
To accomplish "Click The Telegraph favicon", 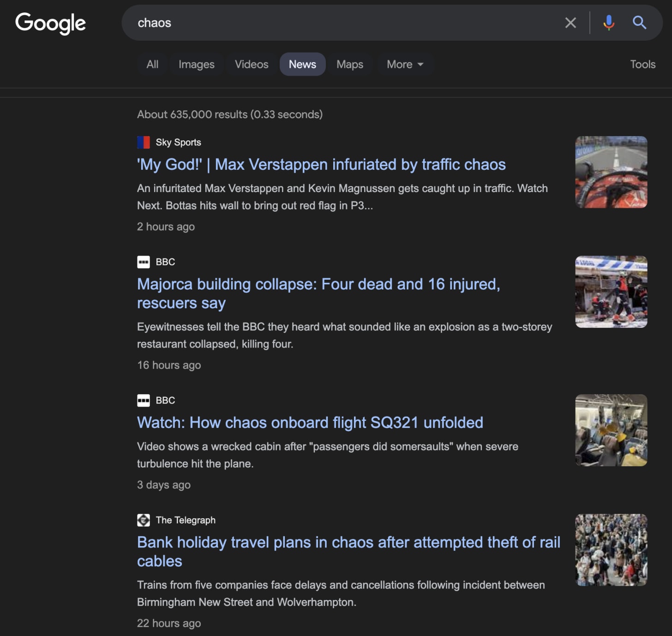I will click(x=144, y=520).
